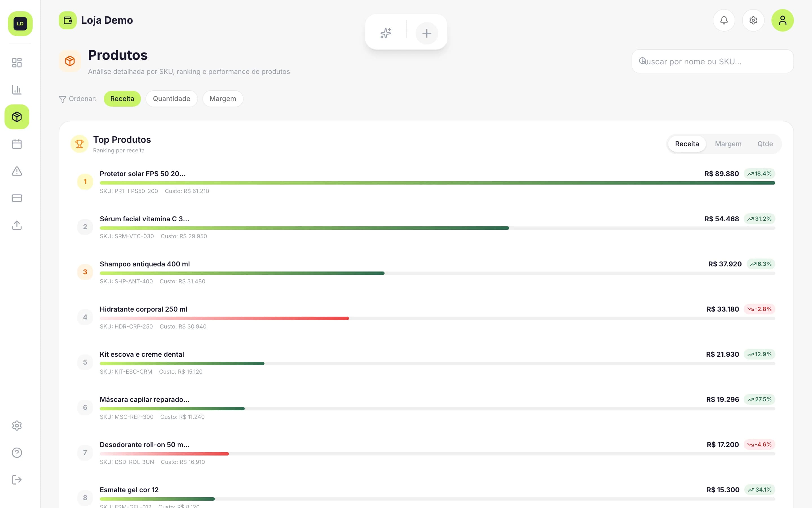Image resolution: width=812 pixels, height=508 pixels.
Task: Select Sérum facial vitamina C product
Action: 426,227
